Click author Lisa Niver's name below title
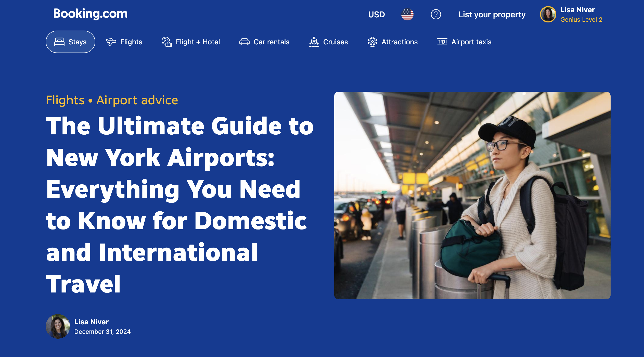 pos(91,322)
